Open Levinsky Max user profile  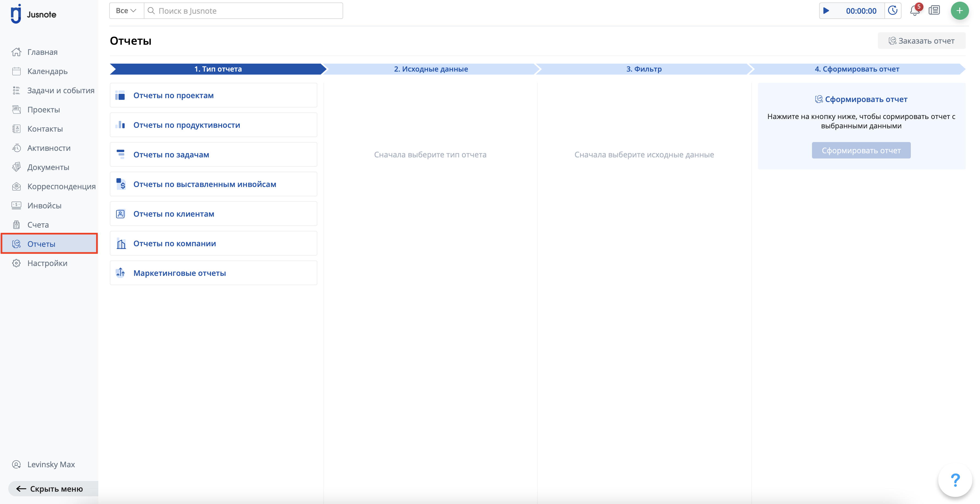pos(51,464)
